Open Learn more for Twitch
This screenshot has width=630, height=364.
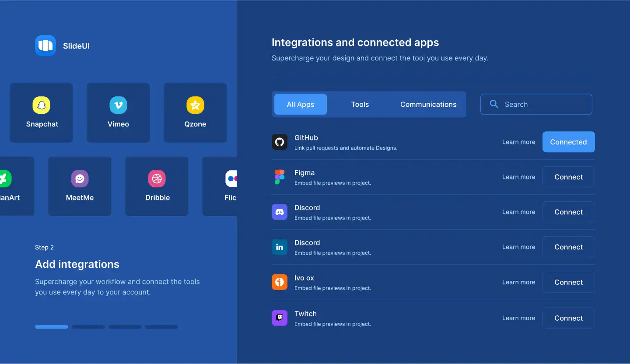point(518,318)
